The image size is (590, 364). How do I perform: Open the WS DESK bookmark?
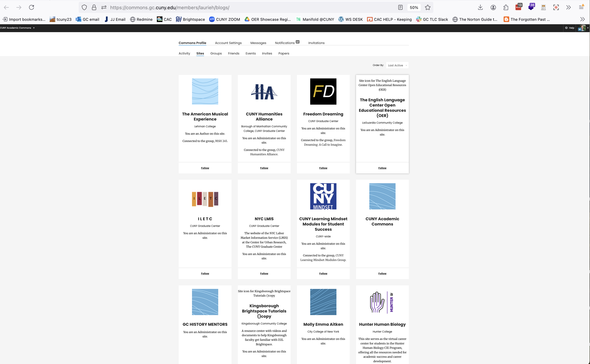tap(350, 19)
